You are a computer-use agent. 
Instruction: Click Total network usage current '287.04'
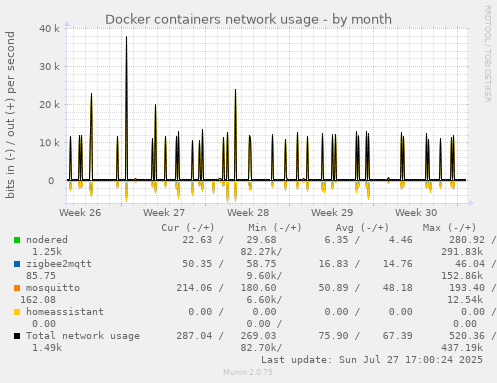[x=194, y=336]
